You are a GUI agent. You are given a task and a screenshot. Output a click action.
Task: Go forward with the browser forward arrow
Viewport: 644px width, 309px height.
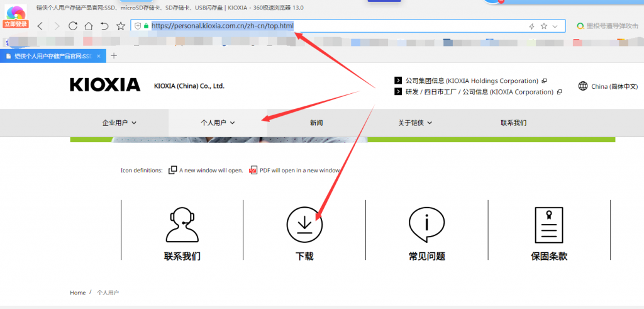57,26
